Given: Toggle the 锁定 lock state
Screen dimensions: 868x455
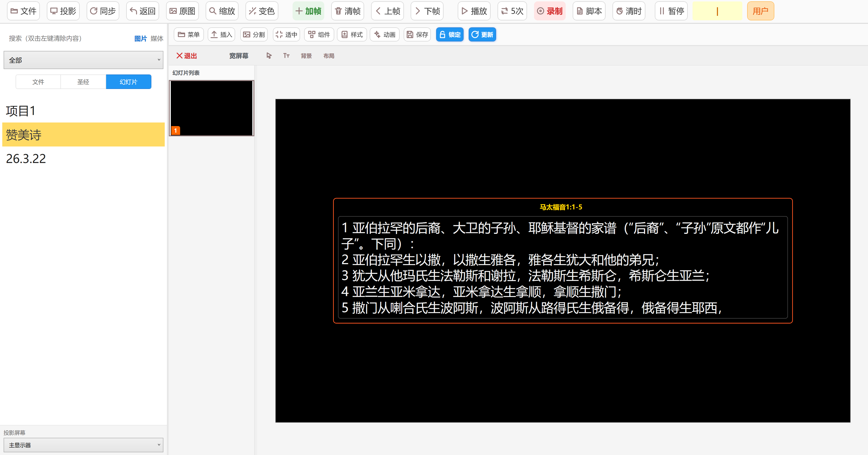Looking at the screenshot, I should click(x=449, y=34).
